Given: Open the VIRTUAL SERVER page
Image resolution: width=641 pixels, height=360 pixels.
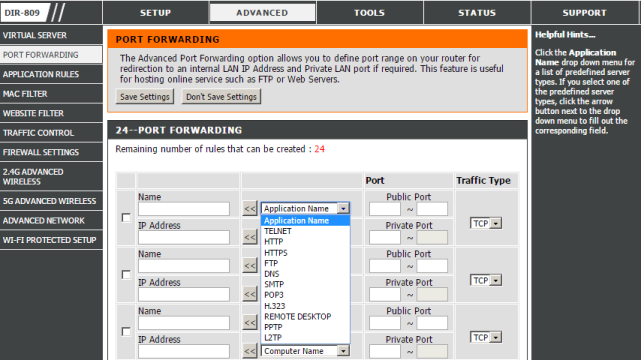Looking at the screenshot, I should point(51,35).
